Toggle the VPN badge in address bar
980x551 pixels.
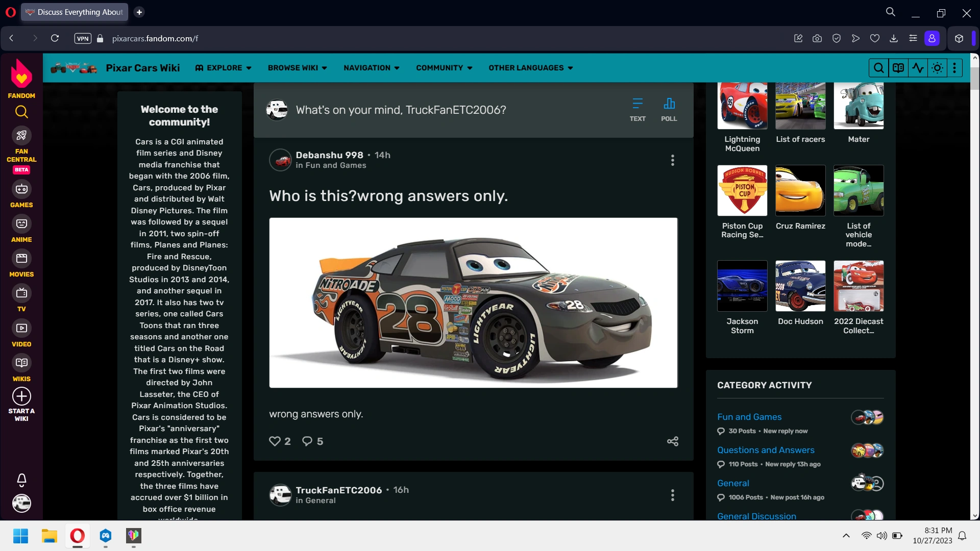[x=83, y=38]
